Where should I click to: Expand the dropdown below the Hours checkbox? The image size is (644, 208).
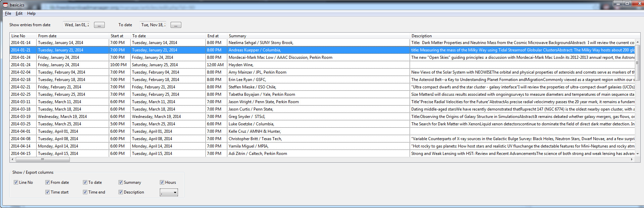[x=169, y=193]
